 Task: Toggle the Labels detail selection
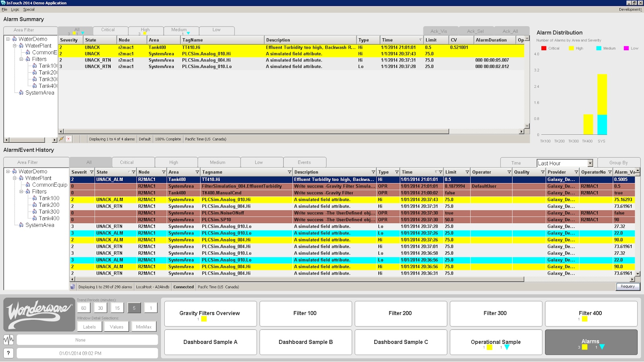[x=89, y=327]
